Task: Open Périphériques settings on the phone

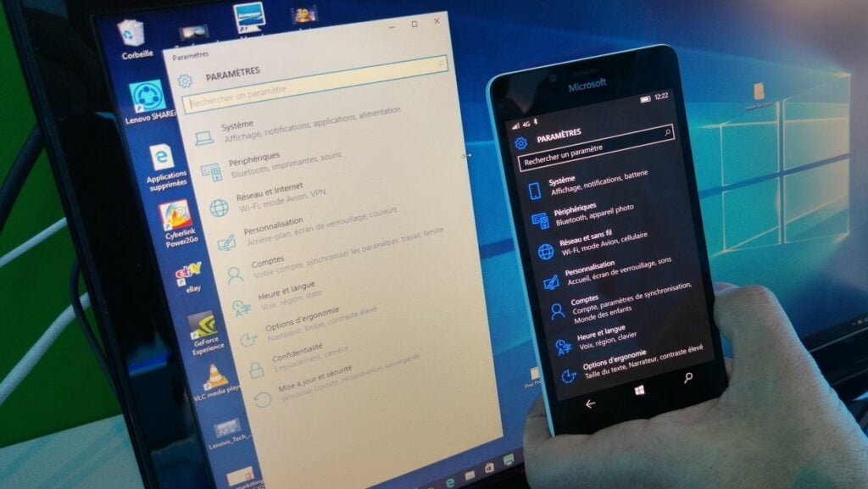Action: click(x=582, y=214)
